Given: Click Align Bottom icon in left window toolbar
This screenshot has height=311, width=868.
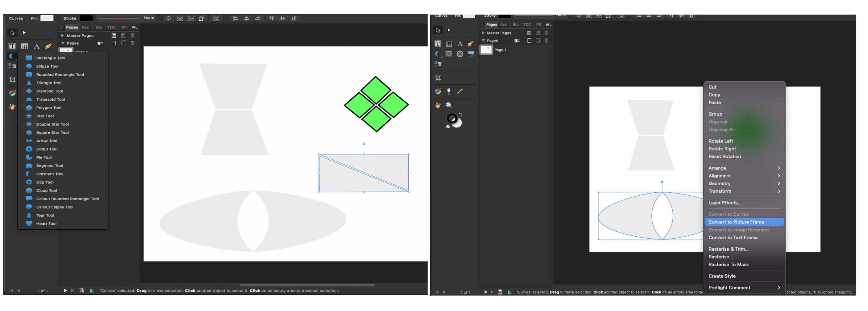Looking at the screenshot, I should (x=293, y=18).
